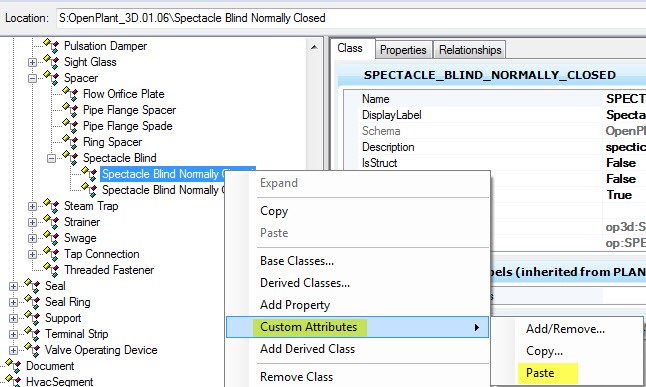Click the Terminal Strip class icon
This screenshot has height=387, width=646.
click(32, 334)
